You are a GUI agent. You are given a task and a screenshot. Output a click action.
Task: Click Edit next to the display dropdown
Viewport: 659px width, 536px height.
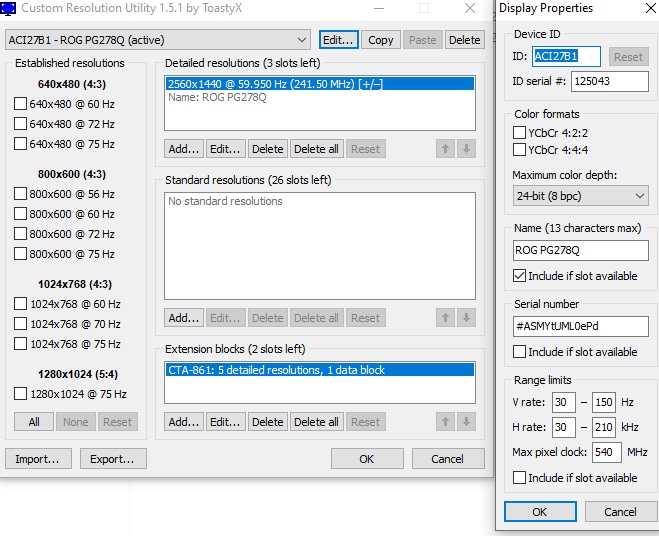coord(338,40)
